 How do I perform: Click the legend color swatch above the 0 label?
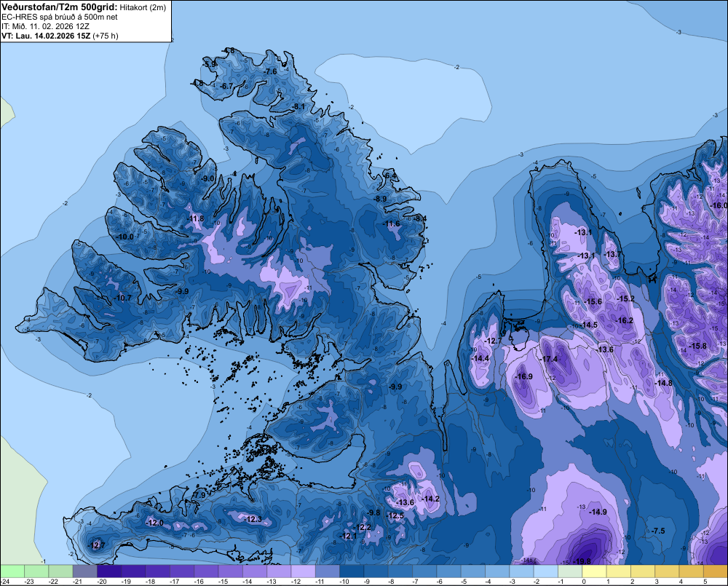click(x=594, y=571)
